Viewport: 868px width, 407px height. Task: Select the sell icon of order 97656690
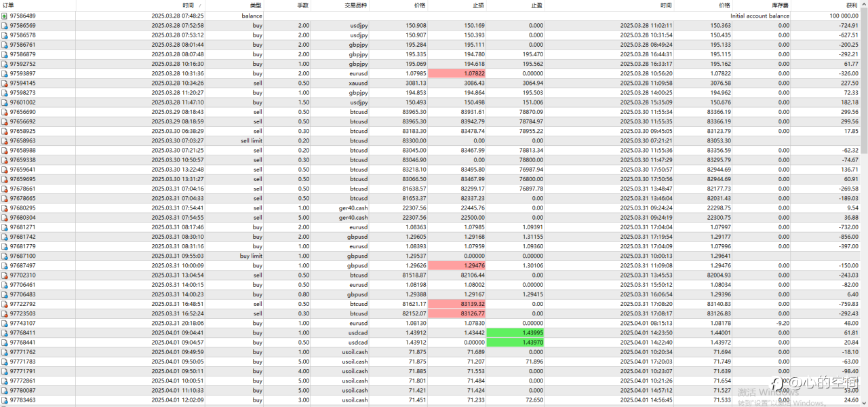tap(5, 112)
